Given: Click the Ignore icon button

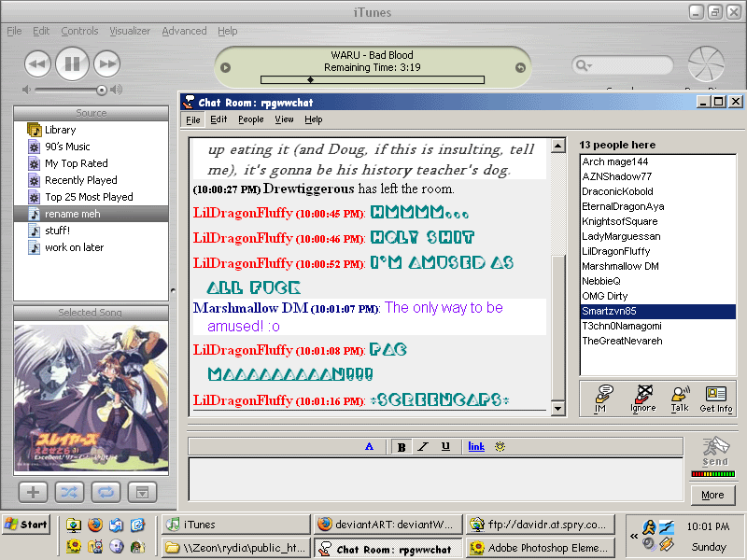Looking at the screenshot, I should [642, 399].
